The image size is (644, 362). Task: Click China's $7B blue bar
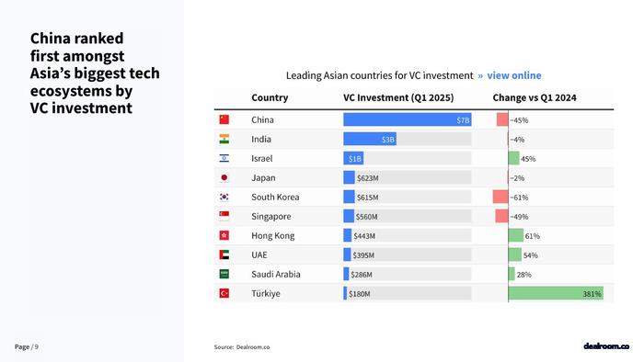click(x=408, y=119)
